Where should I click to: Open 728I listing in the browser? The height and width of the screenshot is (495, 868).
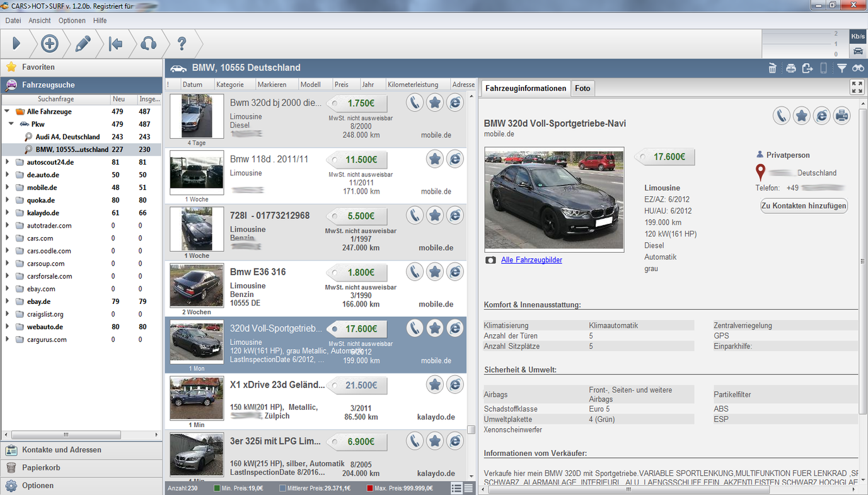tap(455, 215)
